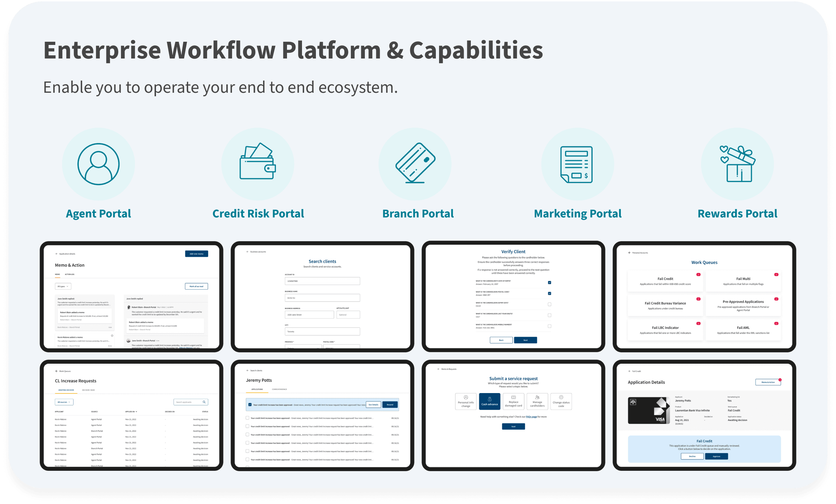Click the Credit Risk Portal wallet icon
The width and height of the screenshot is (836, 504).
257,162
